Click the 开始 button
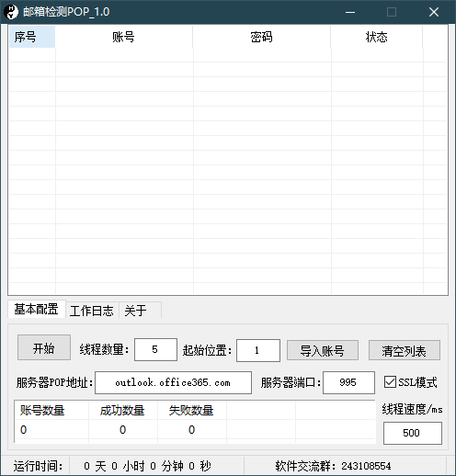Screen dimensions: 456x476 [44, 347]
